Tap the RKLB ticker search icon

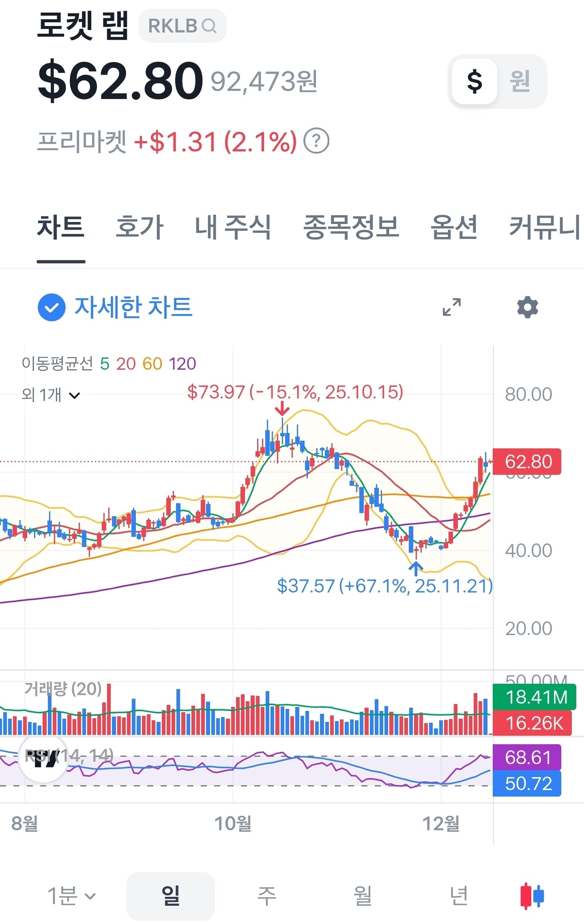(209, 26)
